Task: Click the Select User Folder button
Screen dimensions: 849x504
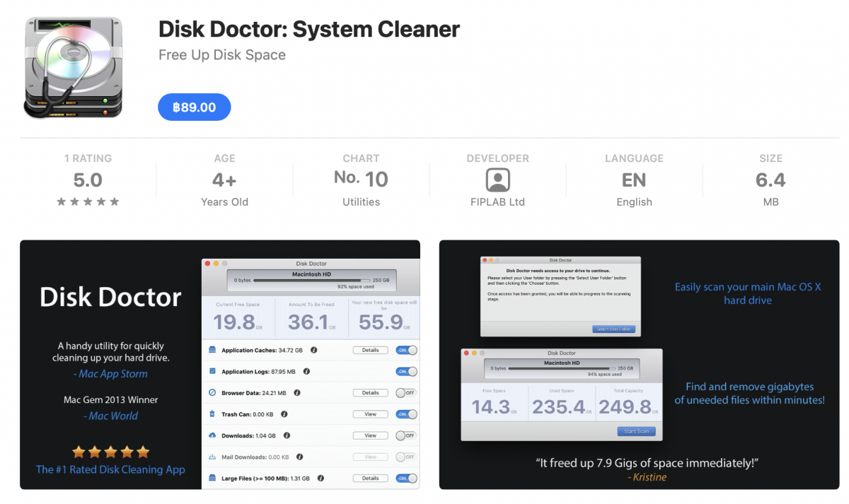Action: (x=614, y=329)
